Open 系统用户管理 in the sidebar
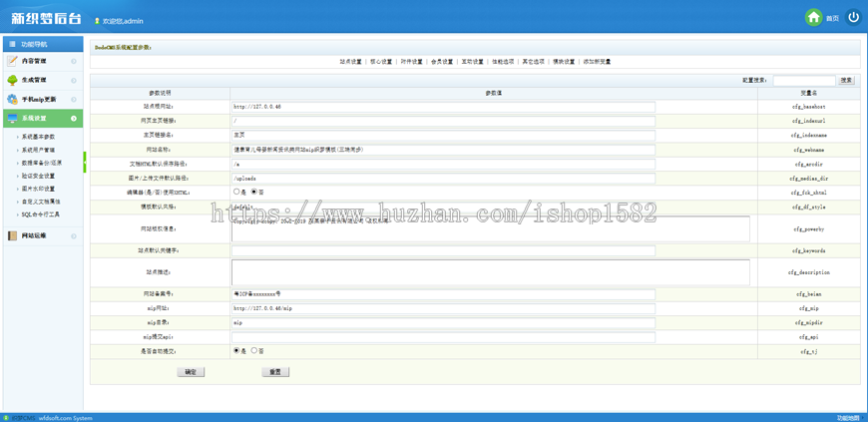This screenshot has height=422, width=868. [x=38, y=150]
